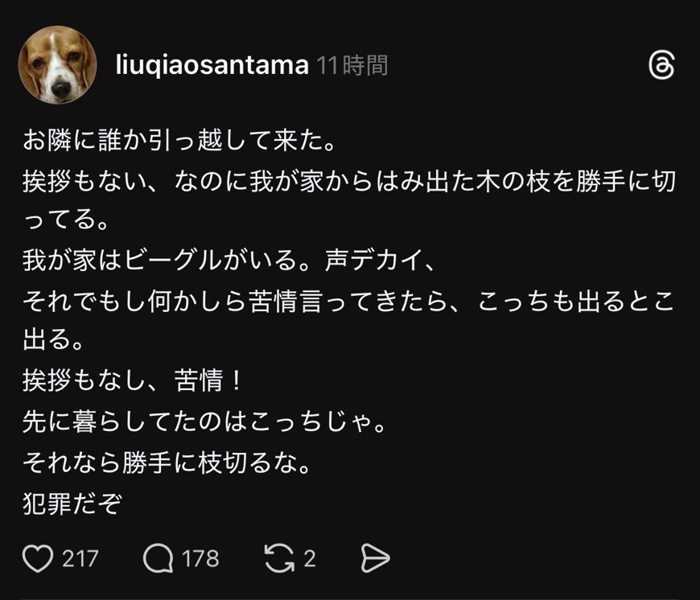Click the repost count of 2

pyautogui.click(x=310, y=557)
